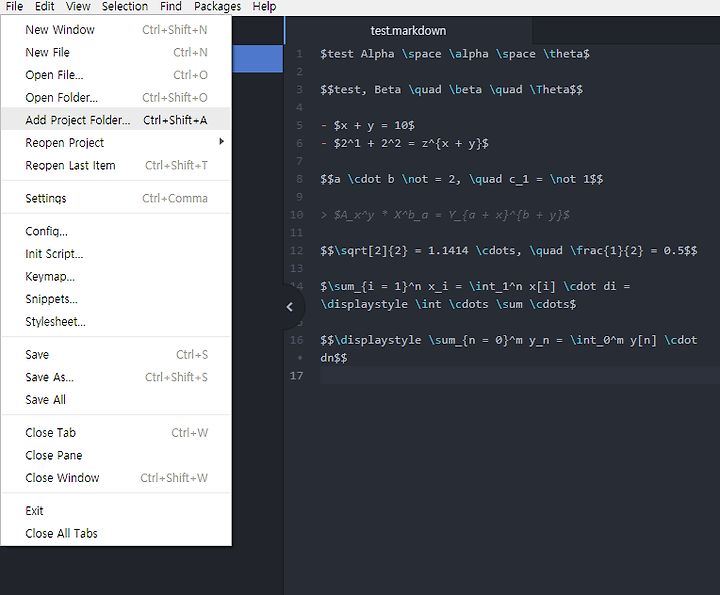Click '\Theta$$' on line 3
720x595 pixels.
[x=556, y=89]
